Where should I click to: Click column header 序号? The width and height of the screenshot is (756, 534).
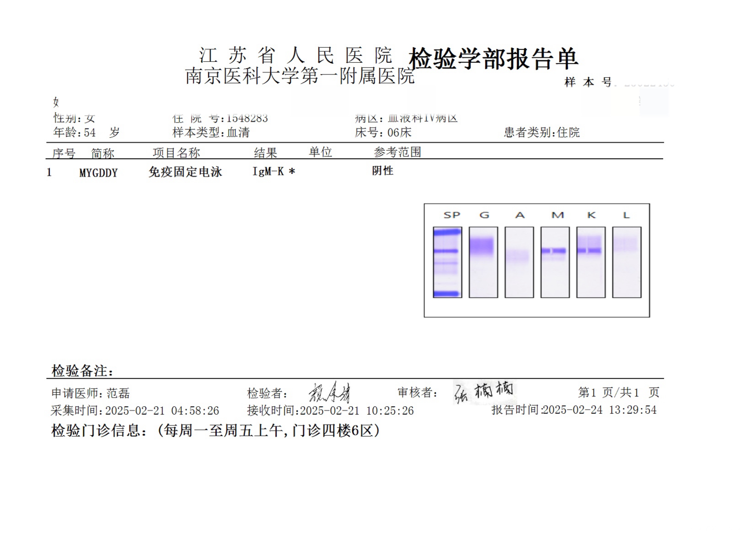pyautogui.click(x=64, y=153)
